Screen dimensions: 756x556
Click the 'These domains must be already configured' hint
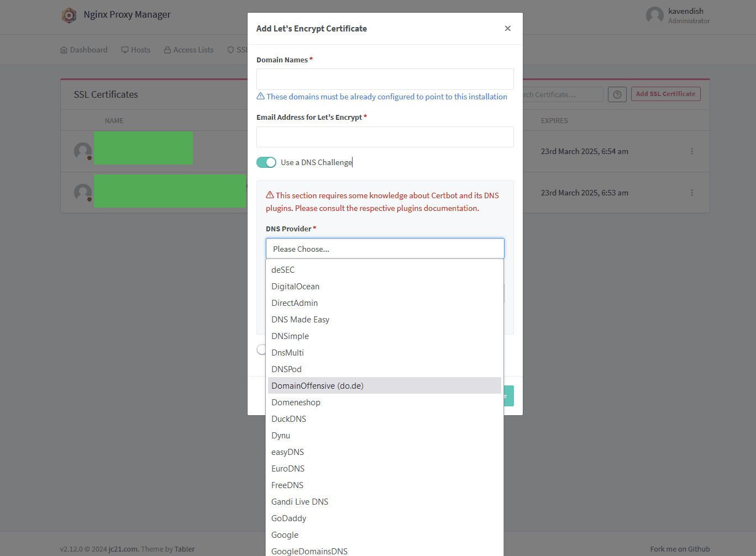(382, 97)
